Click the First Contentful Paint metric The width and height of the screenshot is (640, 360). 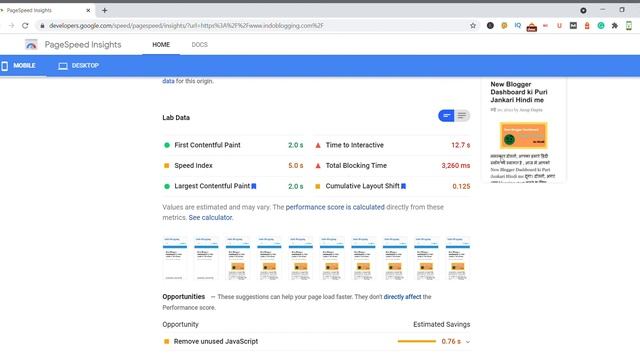click(x=233, y=145)
